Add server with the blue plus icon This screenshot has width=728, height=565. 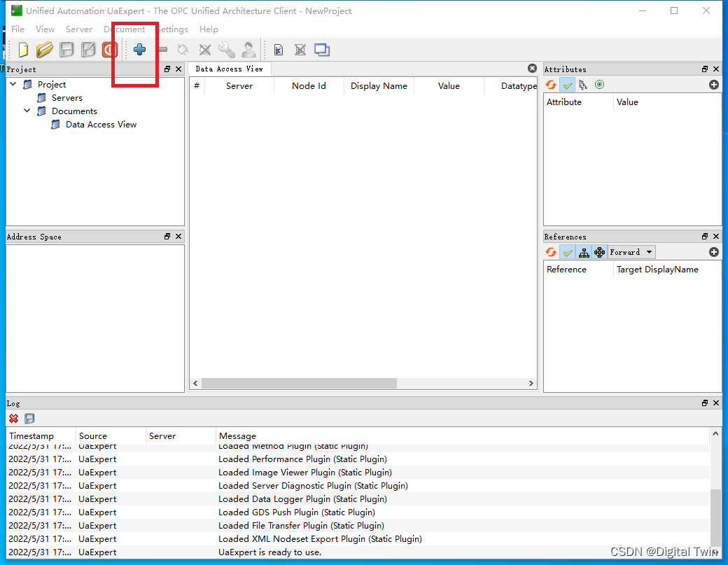tap(140, 49)
